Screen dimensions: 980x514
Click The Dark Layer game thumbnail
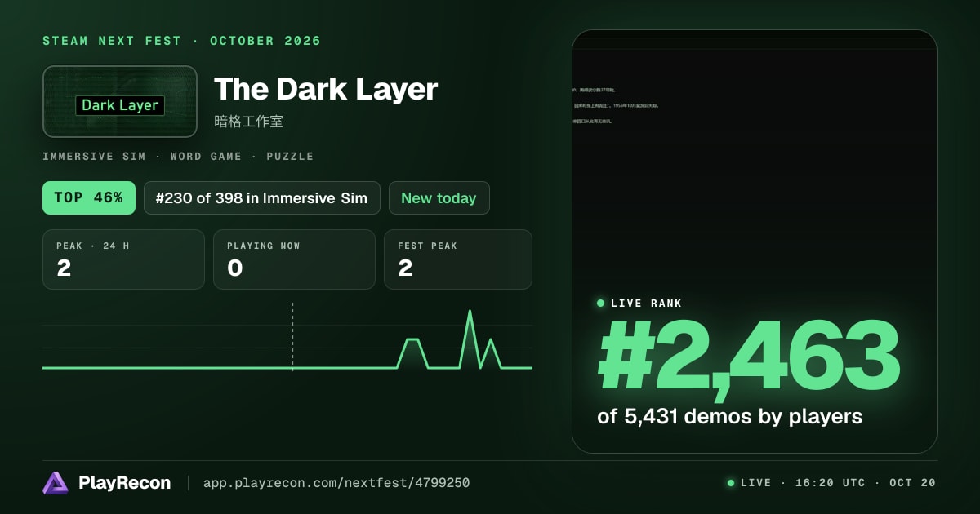(120, 101)
